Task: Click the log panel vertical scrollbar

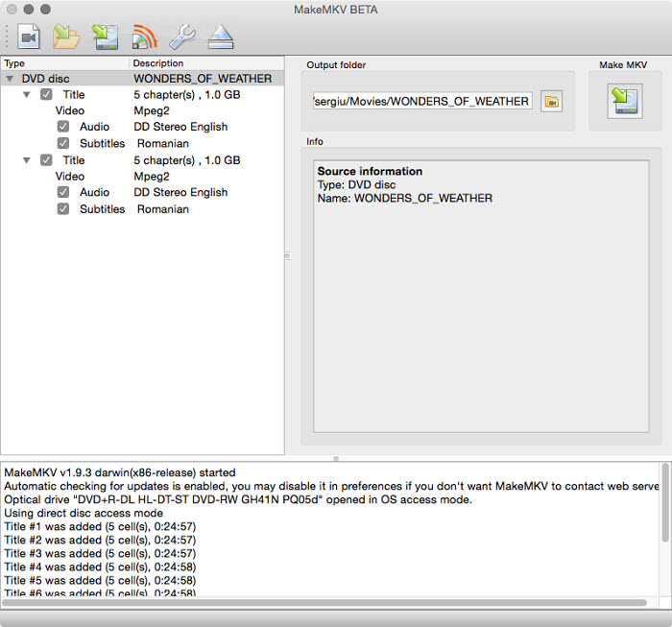Action: pos(665,502)
